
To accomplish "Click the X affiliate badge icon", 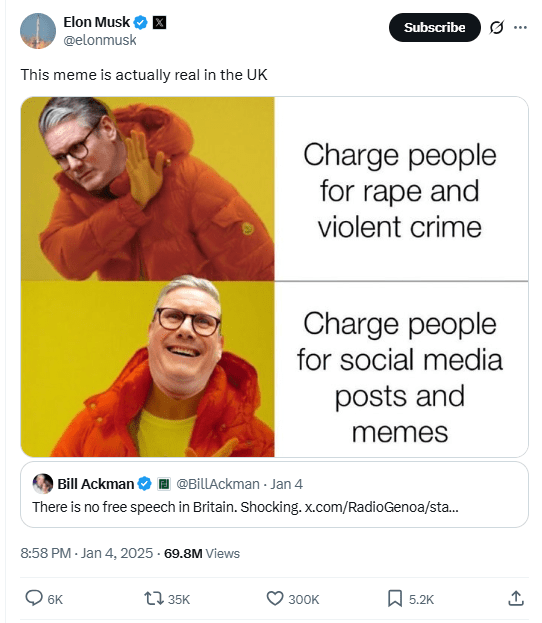I will click(x=159, y=22).
